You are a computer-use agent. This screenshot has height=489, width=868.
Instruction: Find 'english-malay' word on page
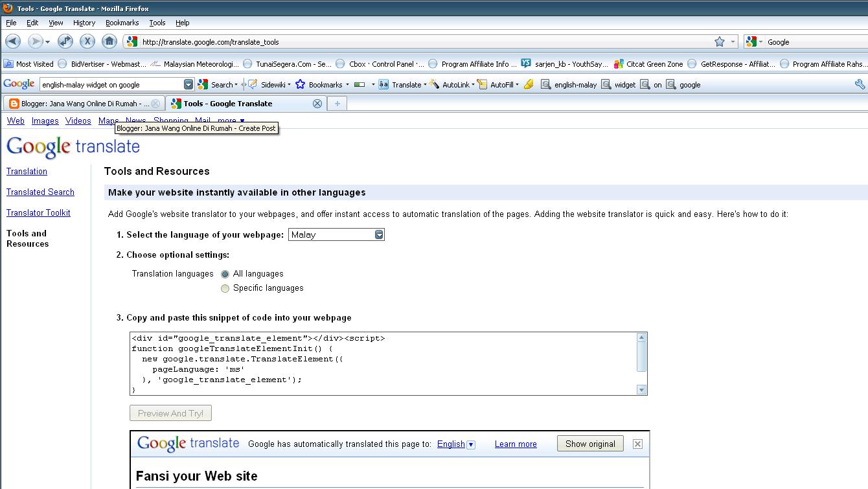(569, 84)
